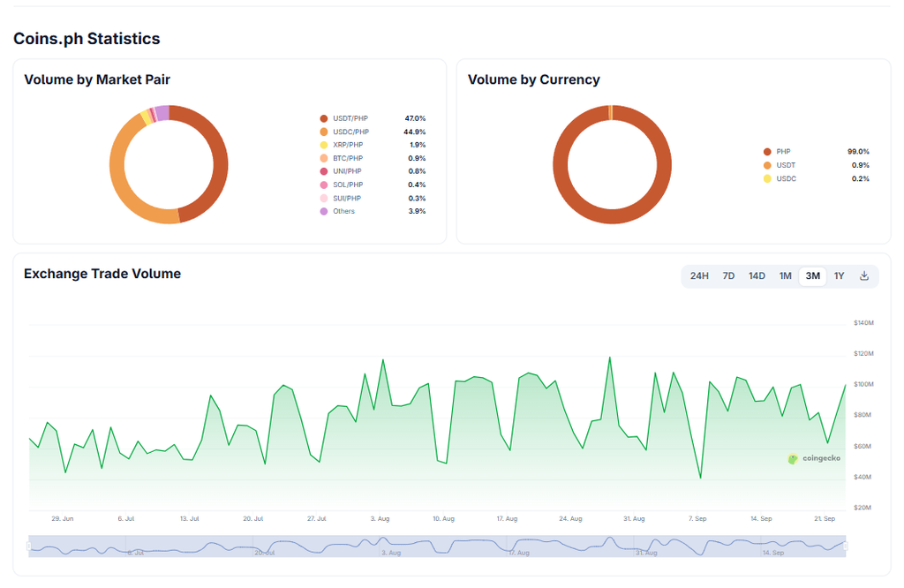Click the 47.0% value
This screenshot has height=588, width=904.
coord(415,119)
